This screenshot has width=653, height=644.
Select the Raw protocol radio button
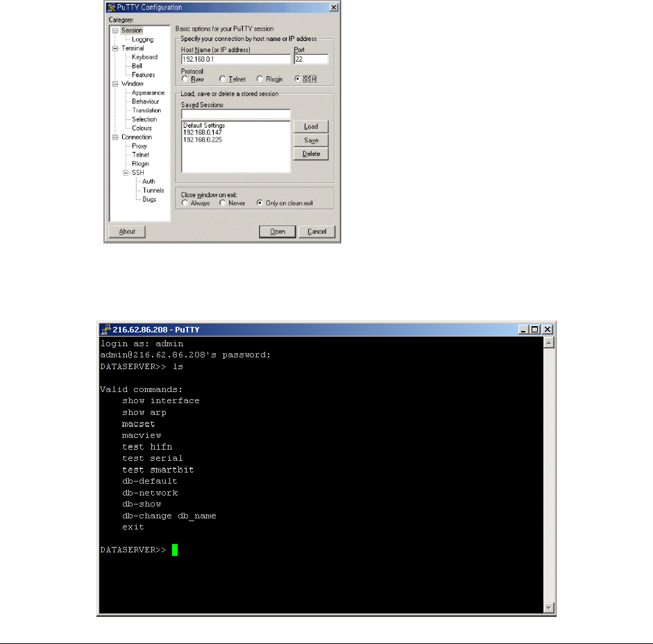[185, 78]
